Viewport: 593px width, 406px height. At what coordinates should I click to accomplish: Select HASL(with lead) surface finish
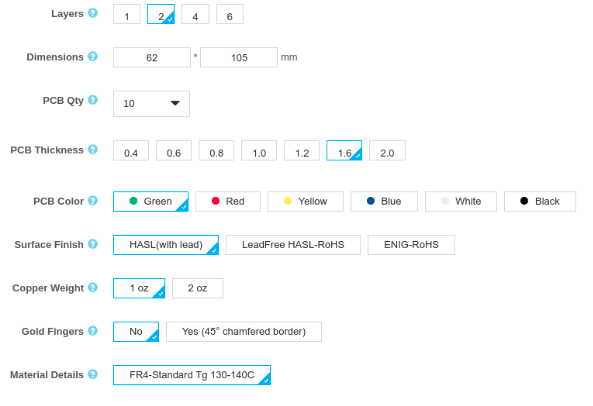pos(166,245)
